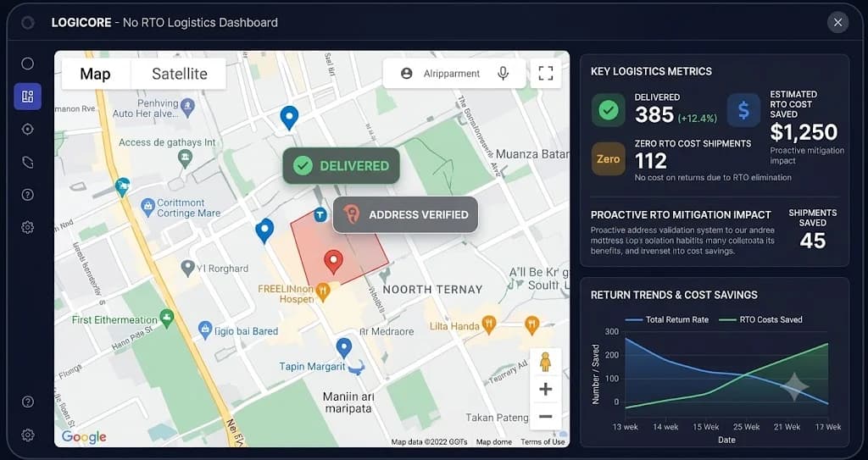
Task: Open the highlighted dashboard panel icon in sidebar
Action: tap(28, 97)
